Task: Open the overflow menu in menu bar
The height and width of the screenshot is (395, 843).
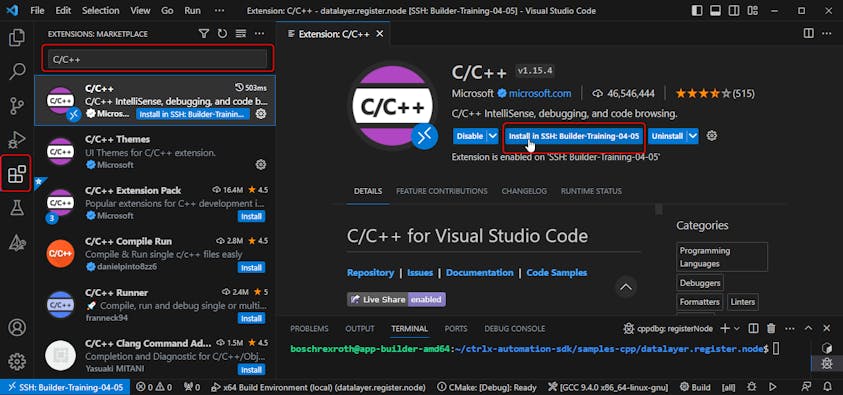Action: (x=219, y=10)
